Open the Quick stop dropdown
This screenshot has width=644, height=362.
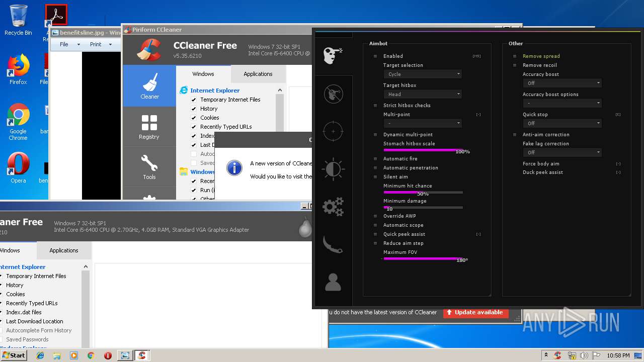tap(562, 123)
